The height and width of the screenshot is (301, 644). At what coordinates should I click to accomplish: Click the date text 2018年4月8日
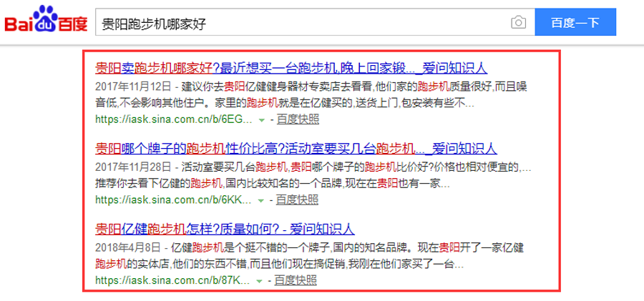[128, 248]
